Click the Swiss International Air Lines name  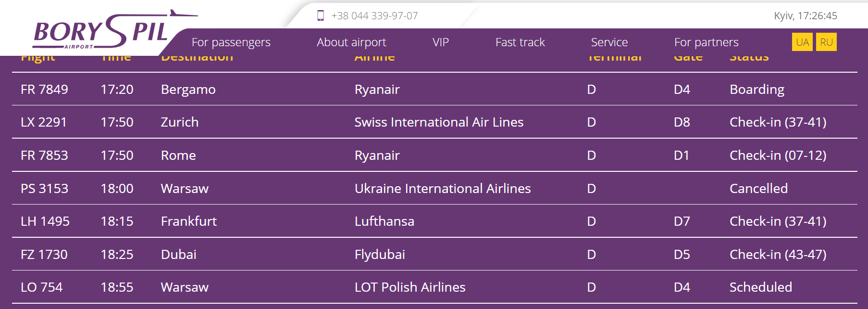point(439,122)
